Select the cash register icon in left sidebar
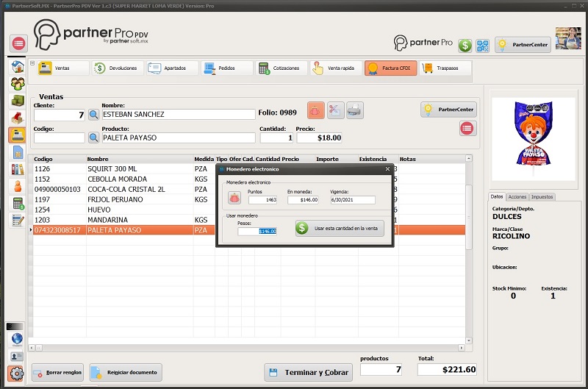 17,135
